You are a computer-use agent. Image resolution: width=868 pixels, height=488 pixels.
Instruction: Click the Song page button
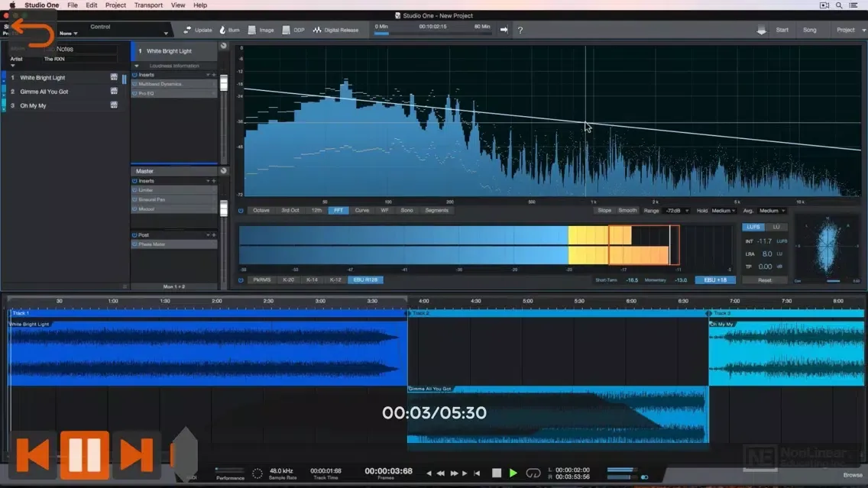click(x=809, y=30)
